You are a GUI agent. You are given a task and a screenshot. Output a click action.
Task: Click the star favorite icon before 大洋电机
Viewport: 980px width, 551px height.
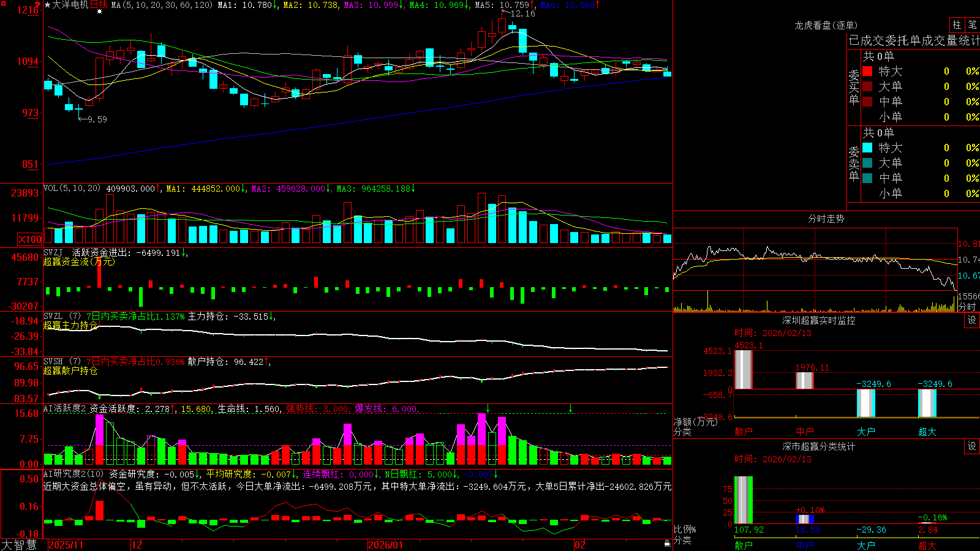click(x=48, y=5)
